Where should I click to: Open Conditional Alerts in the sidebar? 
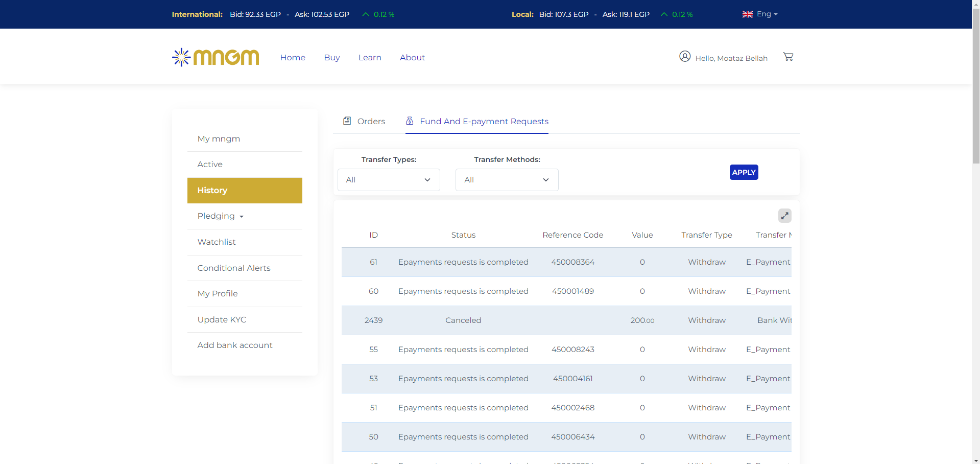pos(234,268)
